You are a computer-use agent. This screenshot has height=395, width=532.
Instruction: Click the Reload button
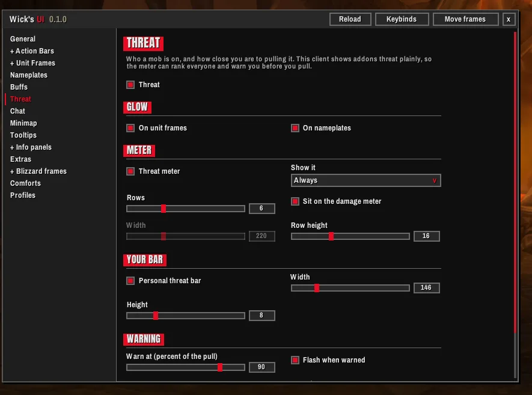[x=350, y=19]
